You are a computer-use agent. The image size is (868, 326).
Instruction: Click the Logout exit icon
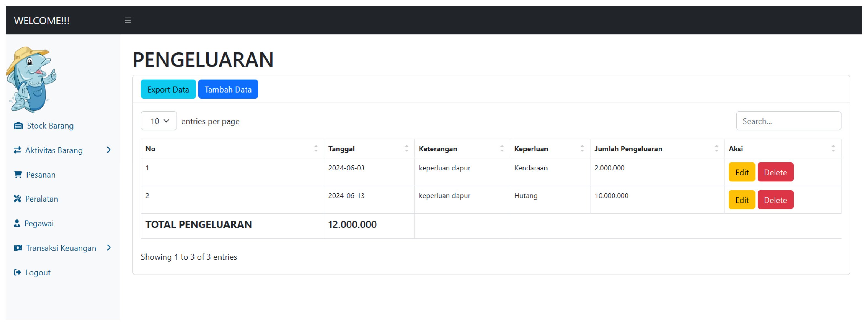pyautogui.click(x=17, y=272)
